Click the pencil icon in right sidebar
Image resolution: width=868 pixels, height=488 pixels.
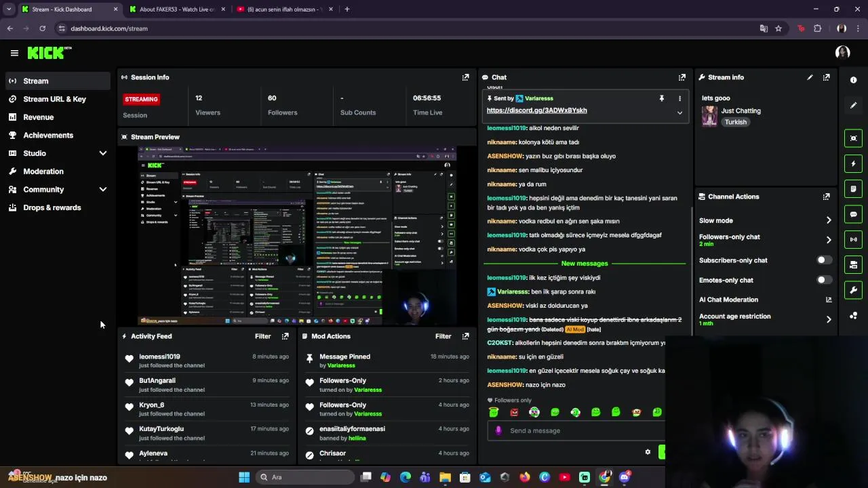coord(853,105)
